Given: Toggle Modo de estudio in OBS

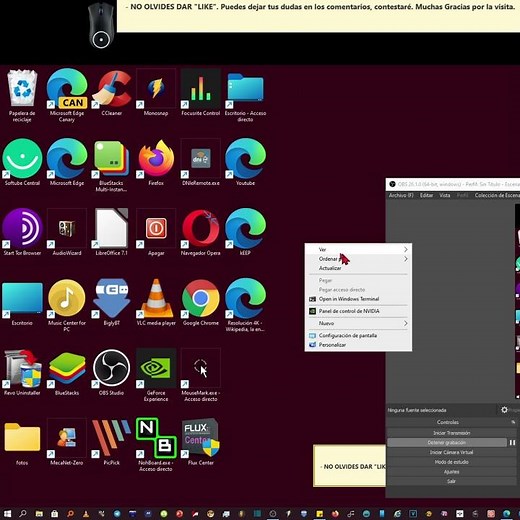Looking at the screenshot, I should pos(451,462).
